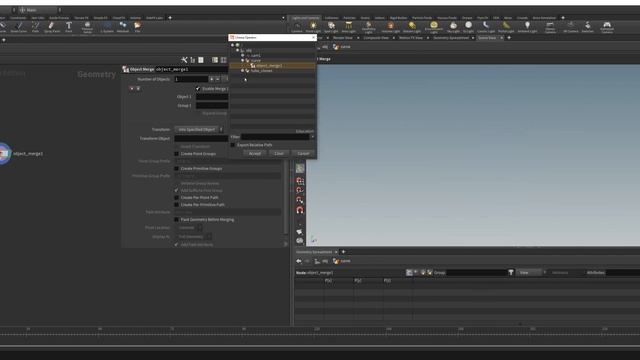
Task: Select the Metaball shelf tool
Action: [x=123, y=27]
